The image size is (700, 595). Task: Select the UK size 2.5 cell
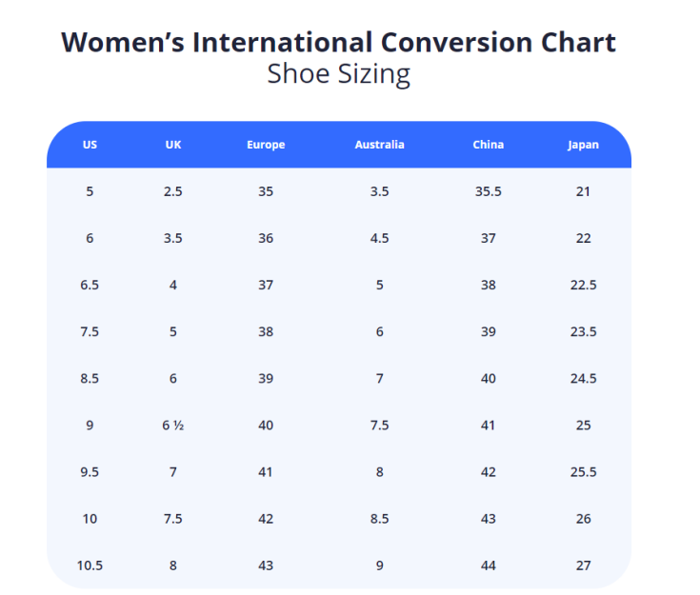(x=172, y=191)
